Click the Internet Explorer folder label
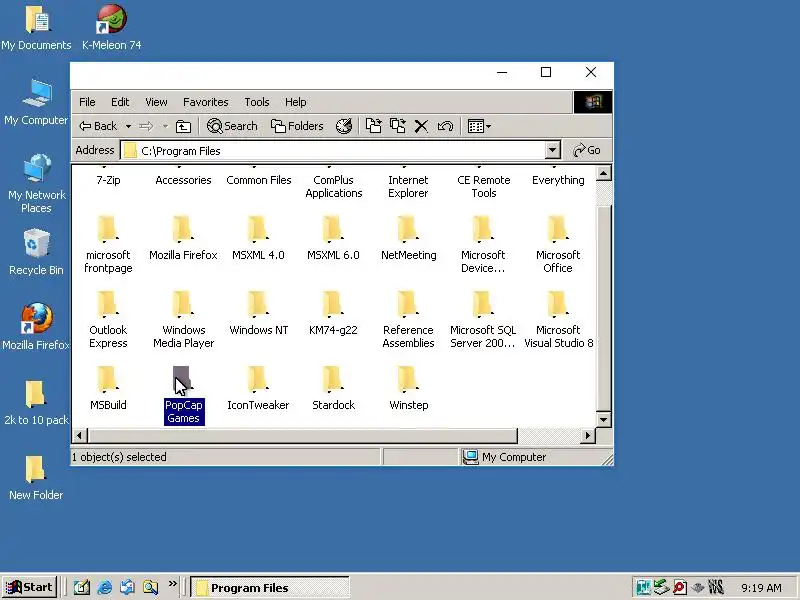 [x=408, y=187]
